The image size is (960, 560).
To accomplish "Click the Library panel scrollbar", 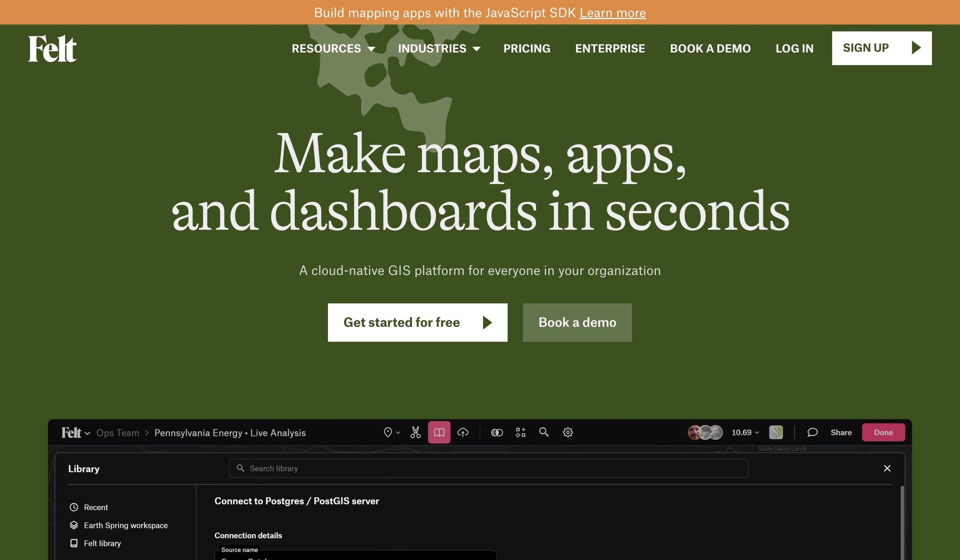I will 902,523.
